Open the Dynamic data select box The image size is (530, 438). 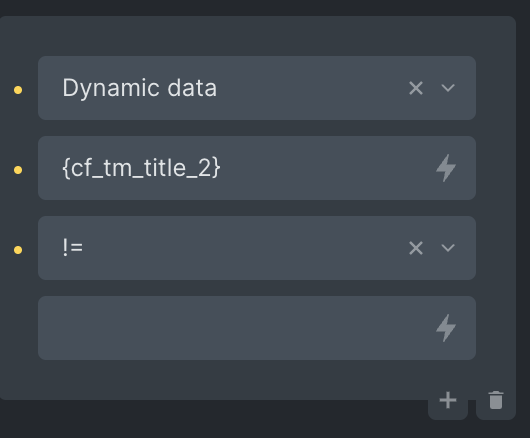(x=257, y=88)
